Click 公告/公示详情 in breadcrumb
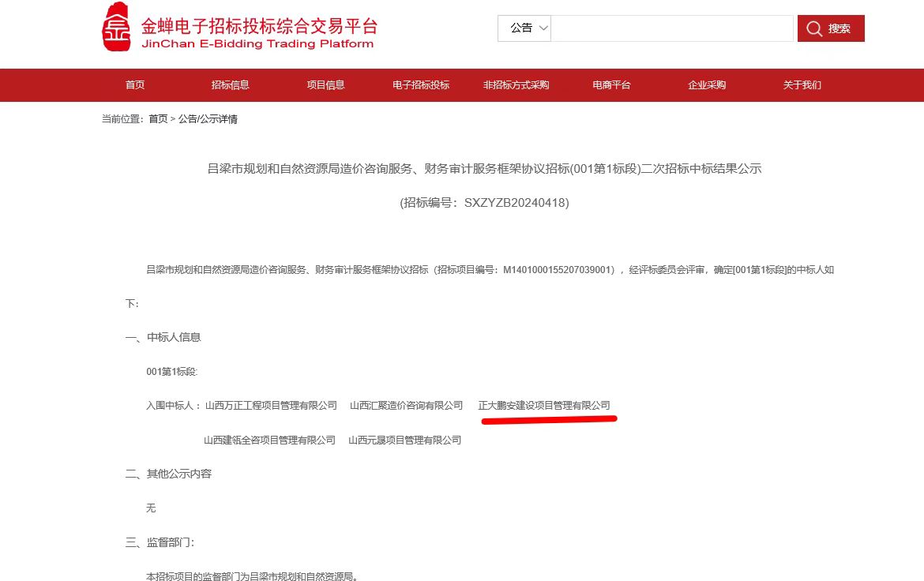The image size is (924, 581). [x=208, y=119]
